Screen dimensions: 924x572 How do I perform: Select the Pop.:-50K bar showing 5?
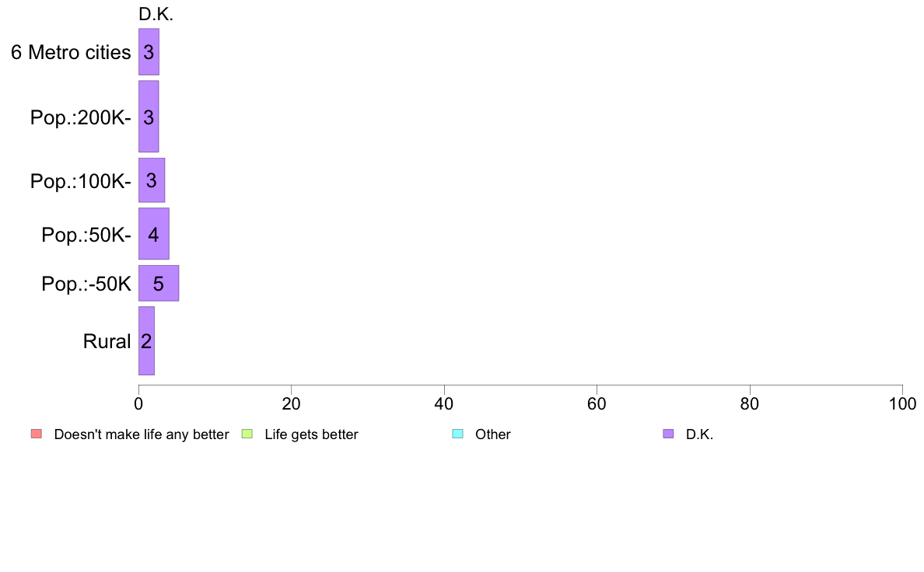pos(159,284)
